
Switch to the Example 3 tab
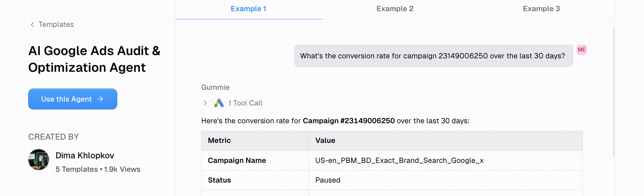click(541, 9)
